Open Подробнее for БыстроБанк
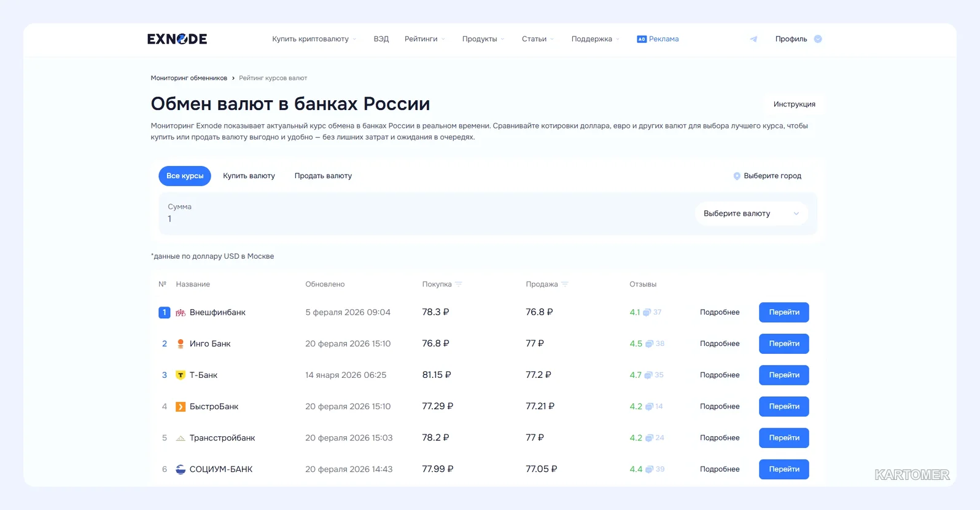Screen dimensions: 980x510 (x=720, y=406)
